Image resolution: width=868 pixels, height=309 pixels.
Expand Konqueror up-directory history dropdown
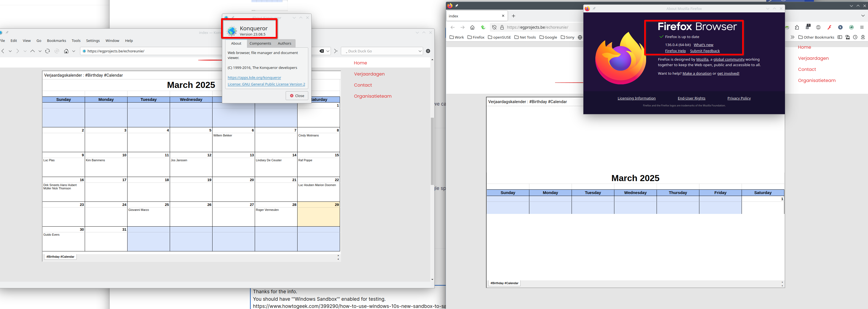[40, 51]
